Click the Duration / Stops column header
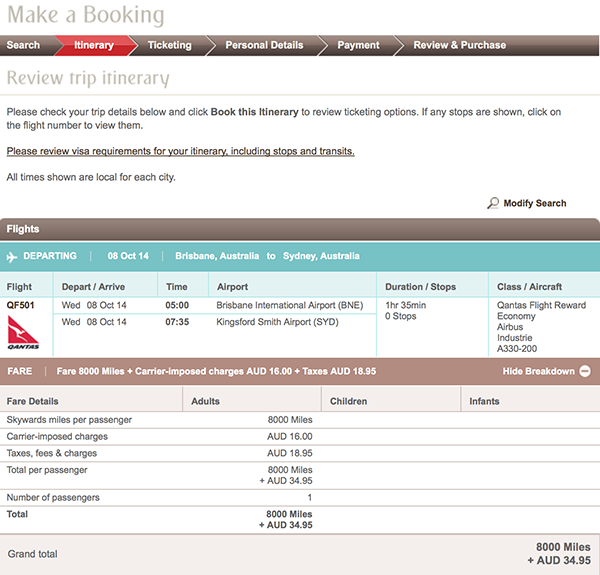This screenshot has width=600, height=575. tap(420, 287)
